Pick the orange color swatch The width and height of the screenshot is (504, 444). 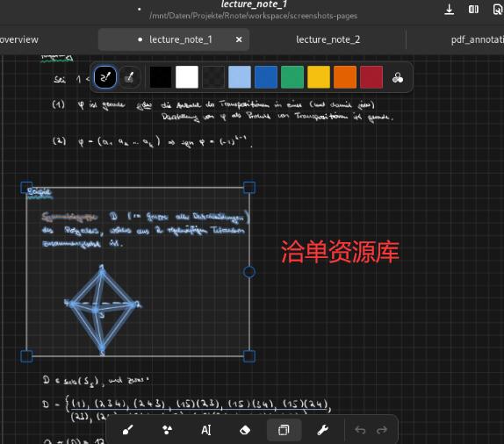(x=345, y=77)
